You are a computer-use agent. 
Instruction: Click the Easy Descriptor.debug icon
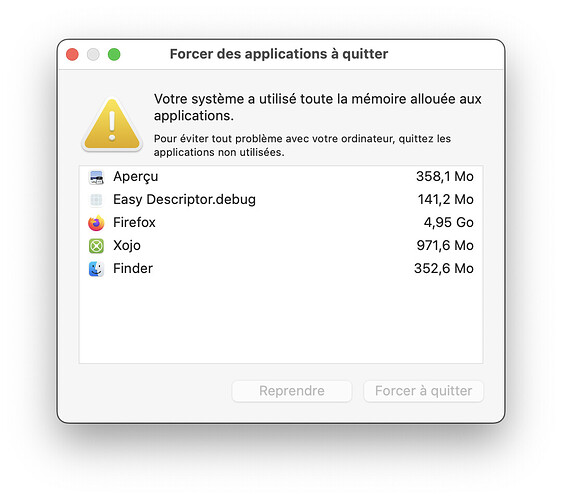[96, 200]
